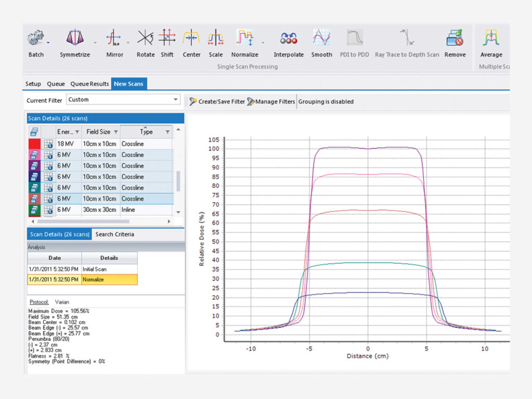
Task: Open the Type column filter
Action: (x=166, y=131)
